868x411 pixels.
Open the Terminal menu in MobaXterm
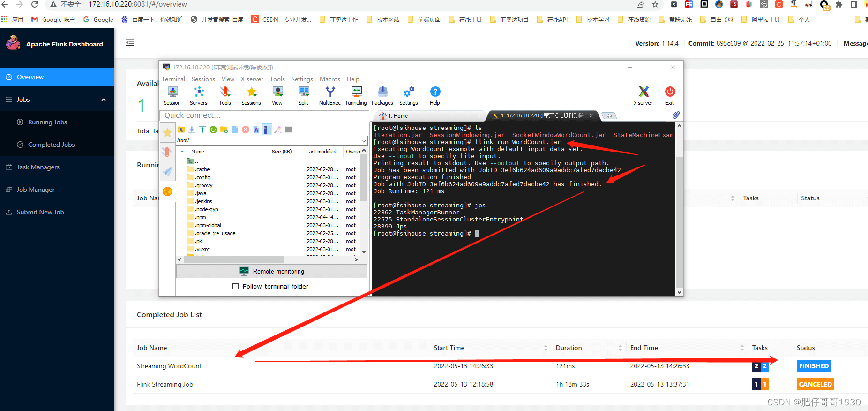pos(173,79)
